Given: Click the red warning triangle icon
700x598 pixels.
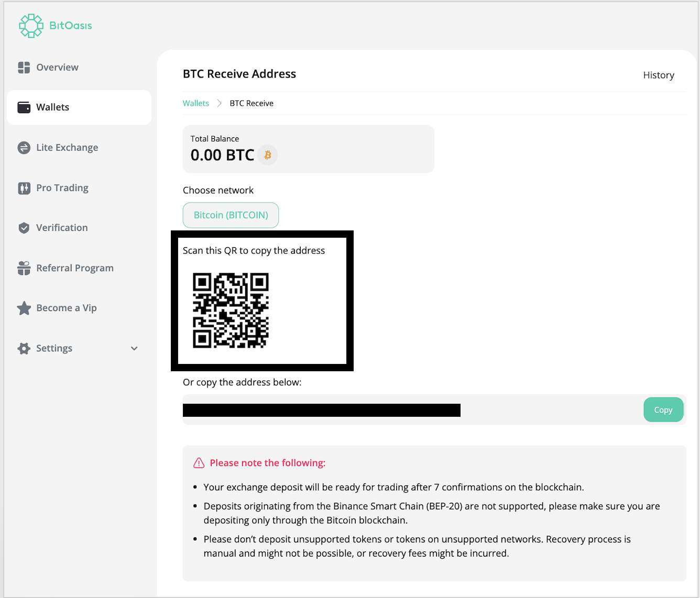Looking at the screenshot, I should coord(199,463).
